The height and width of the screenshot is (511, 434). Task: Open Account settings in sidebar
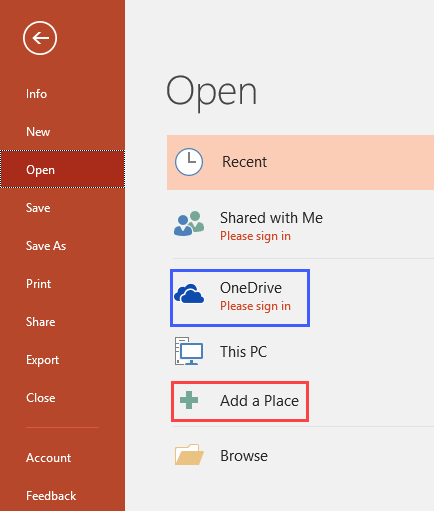(49, 458)
